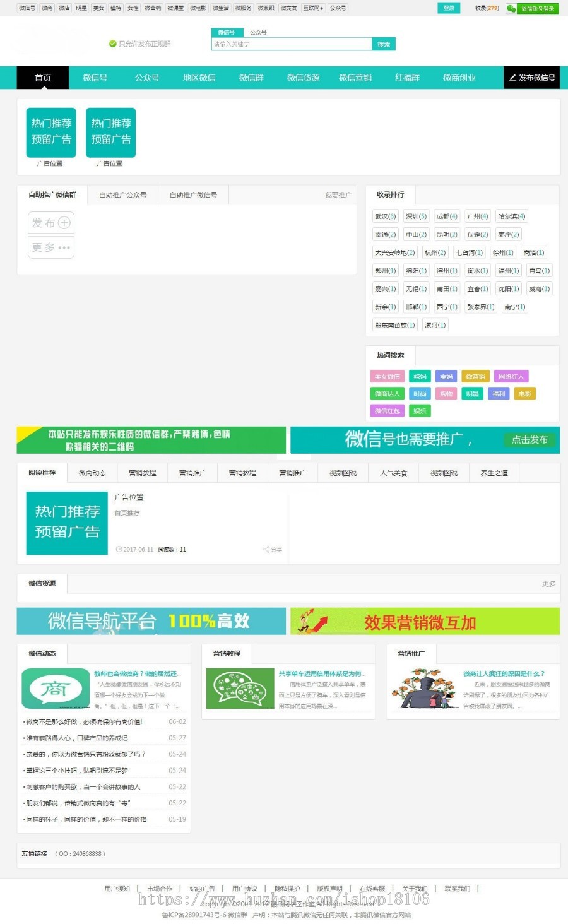Click the pink 美女微信 hot word tag
This screenshot has width=568, height=924.
[x=387, y=376]
